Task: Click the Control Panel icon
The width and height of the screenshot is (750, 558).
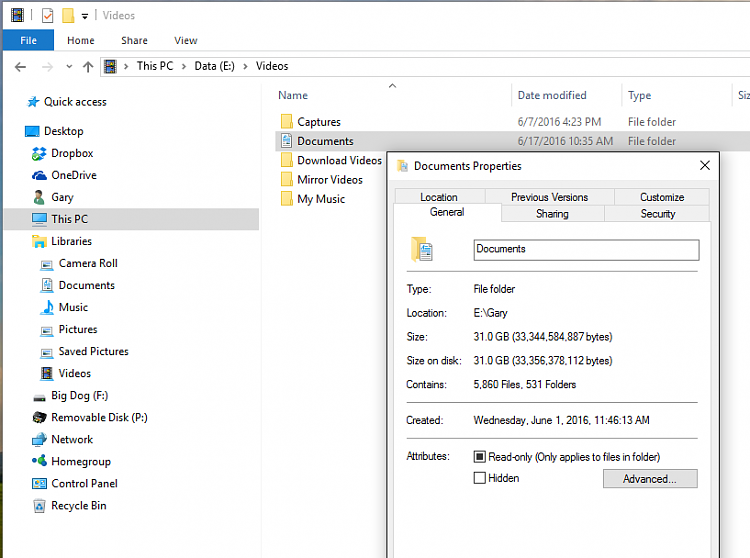Action: tap(39, 484)
